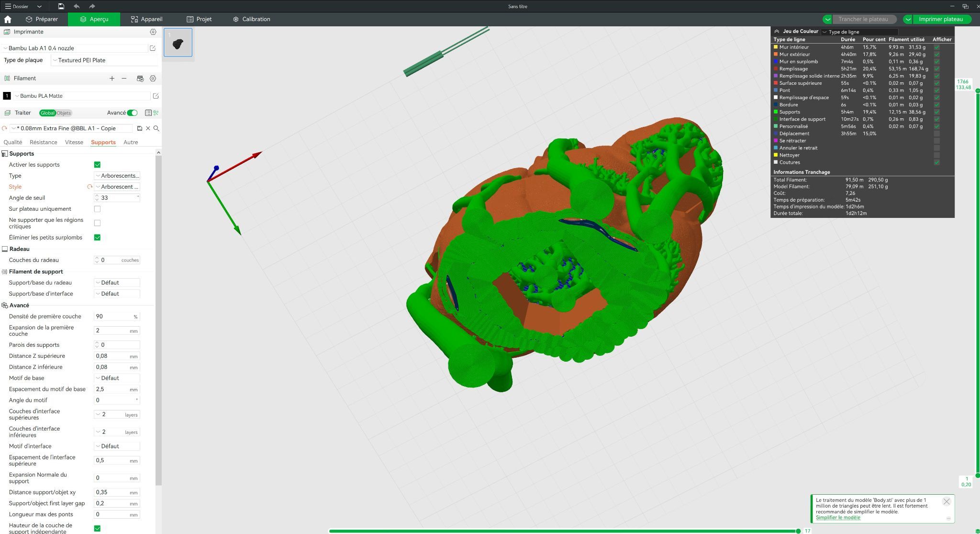The width and height of the screenshot is (980, 534).
Task: Hide Supports line type in legend
Action: 936,112
